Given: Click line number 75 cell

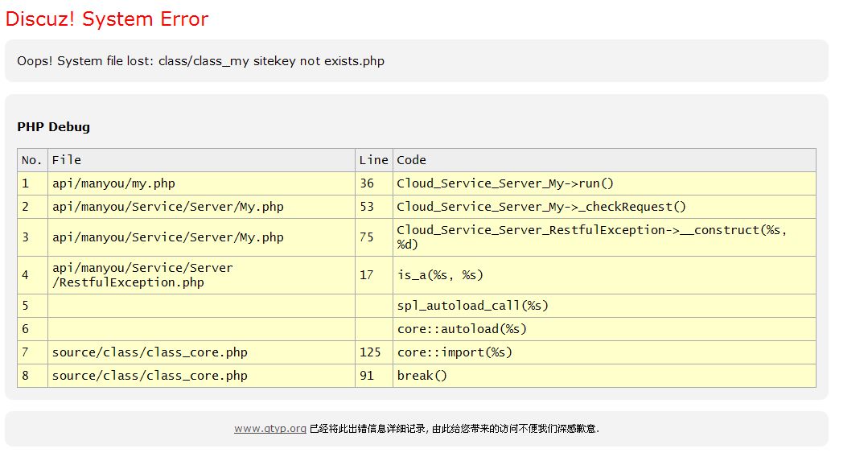Looking at the screenshot, I should point(373,237).
